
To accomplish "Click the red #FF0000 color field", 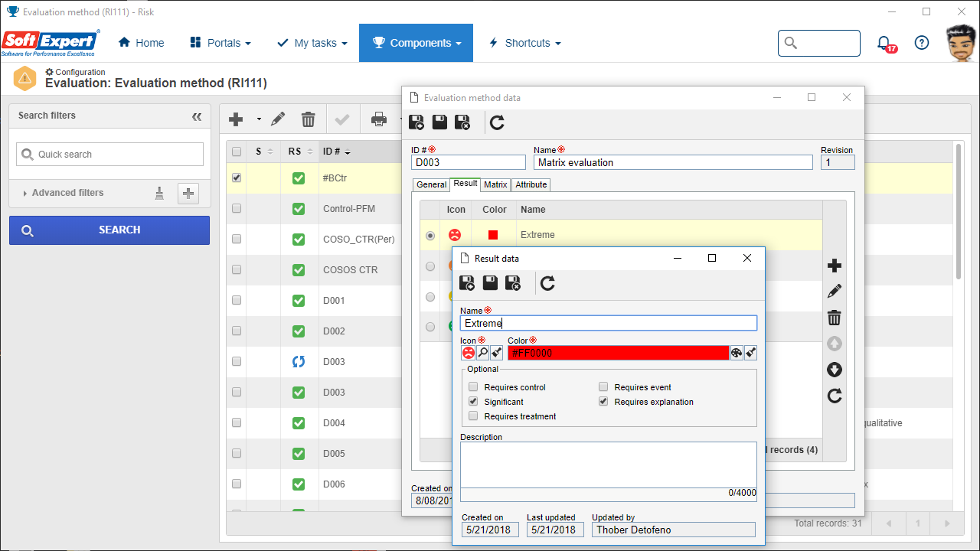I will tap(619, 353).
